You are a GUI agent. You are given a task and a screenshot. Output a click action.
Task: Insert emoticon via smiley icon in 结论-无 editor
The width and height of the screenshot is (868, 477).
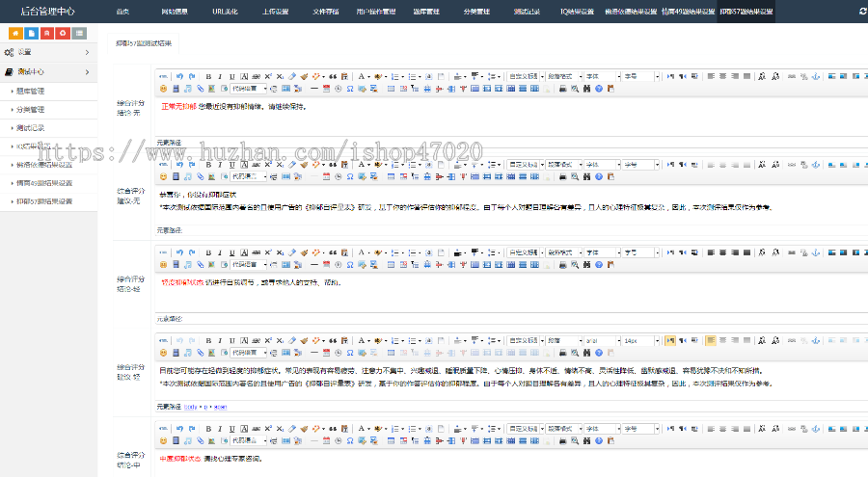tap(163, 89)
